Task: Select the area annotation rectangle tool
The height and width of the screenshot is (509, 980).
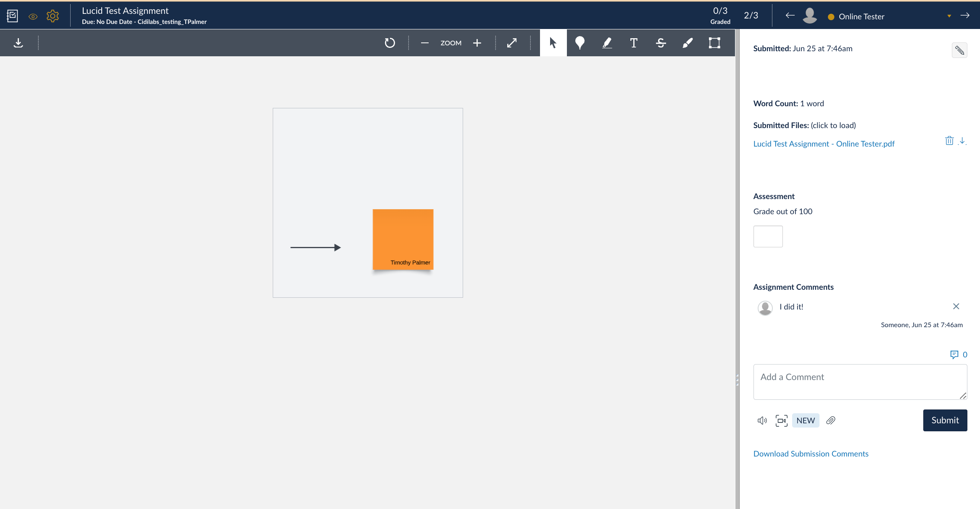Action: coord(714,43)
